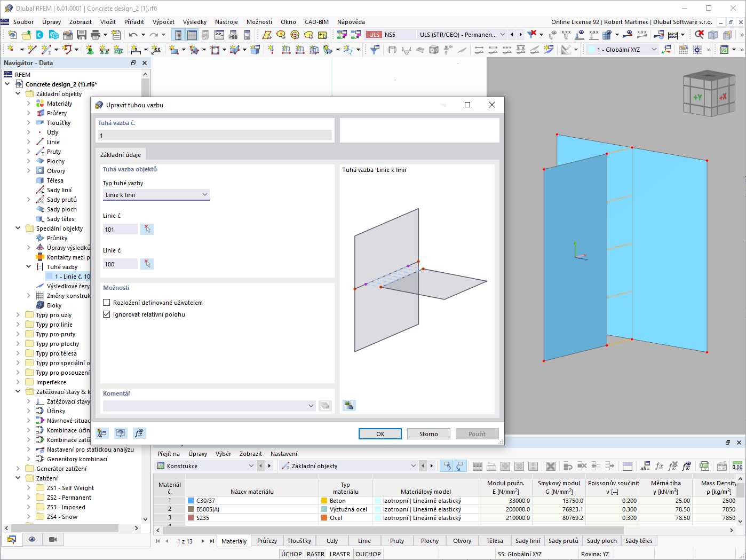
Task: Toggle ÚCHOP snap in status bar
Action: pos(291,554)
